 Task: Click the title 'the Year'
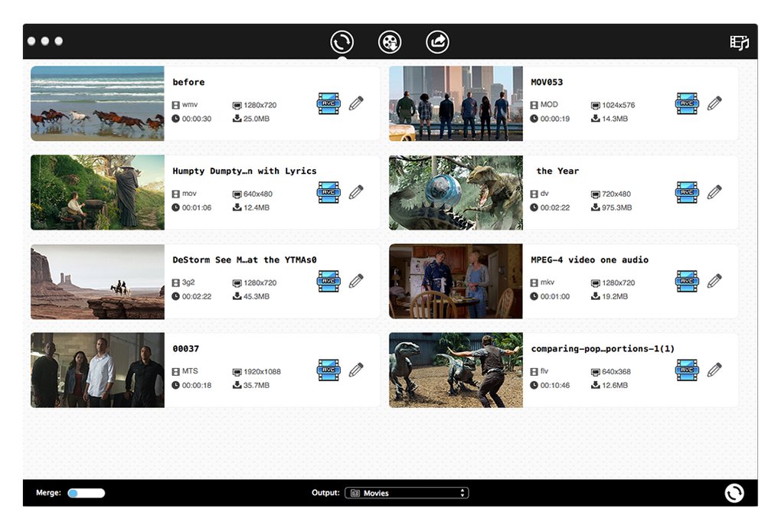click(558, 171)
